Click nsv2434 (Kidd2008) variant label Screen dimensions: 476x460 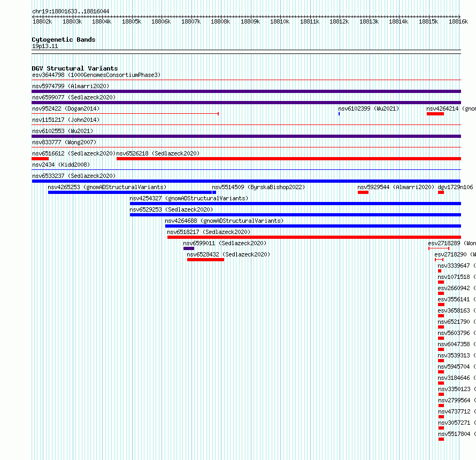[61, 165]
